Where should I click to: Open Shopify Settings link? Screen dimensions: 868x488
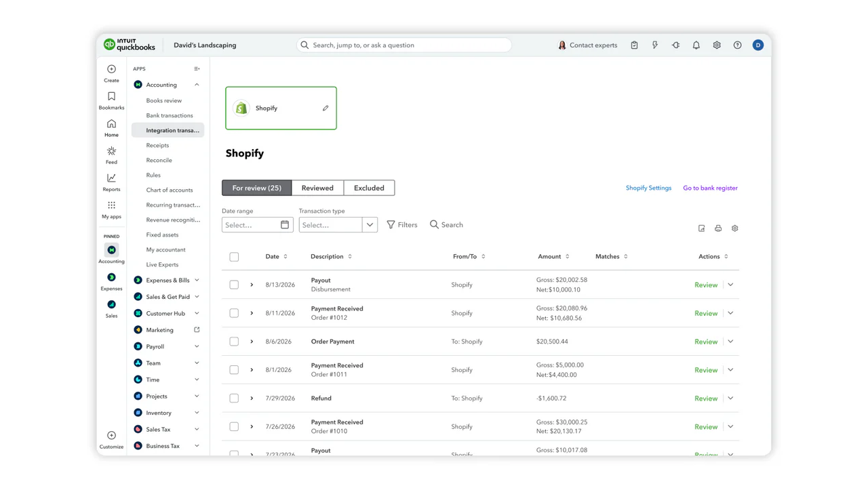648,188
